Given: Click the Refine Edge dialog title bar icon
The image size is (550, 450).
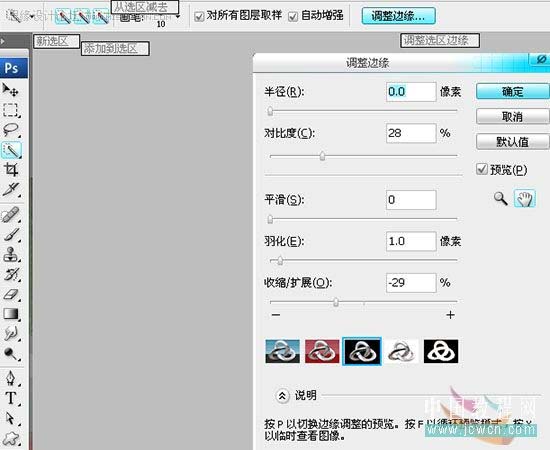Looking at the screenshot, I should point(541,59).
